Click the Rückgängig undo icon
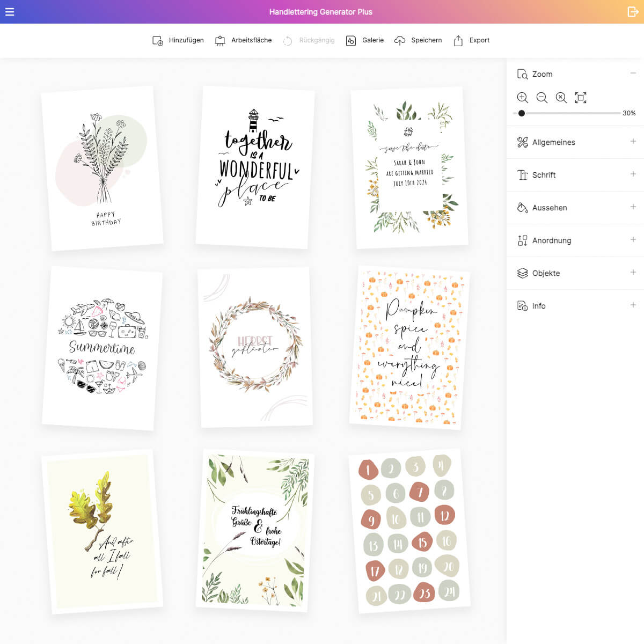Image resolution: width=644 pixels, height=644 pixels. tap(288, 41)
